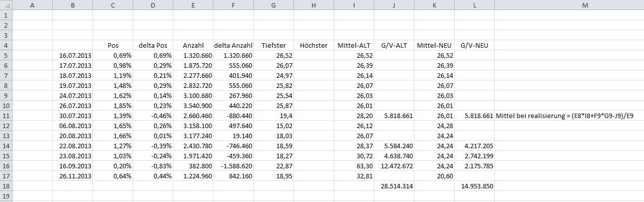644x202 pixels.
Task: Select the 'Anzahl' header cell
Action: point(193,45)
